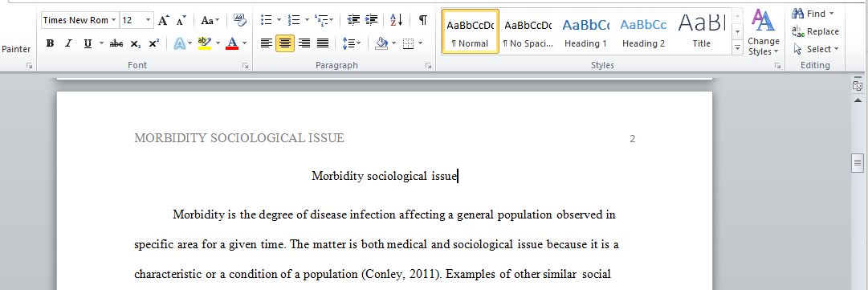This screenshot has height=290, width=868.
Task: Toggle Bold formatting
Action: 50,43
